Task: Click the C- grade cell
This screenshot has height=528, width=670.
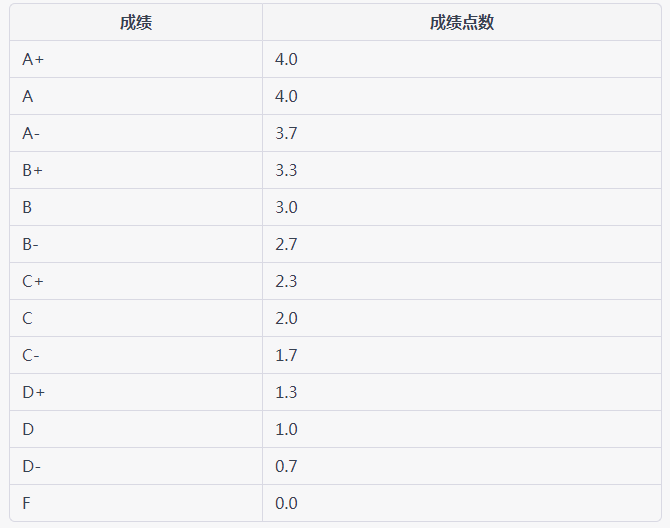Action: (x=136, y=355)
